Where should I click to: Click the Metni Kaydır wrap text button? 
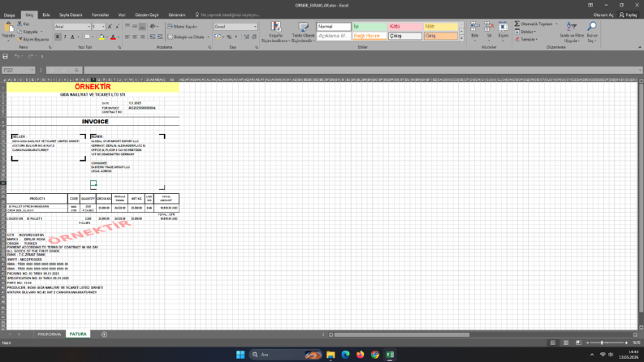(183, 26)
